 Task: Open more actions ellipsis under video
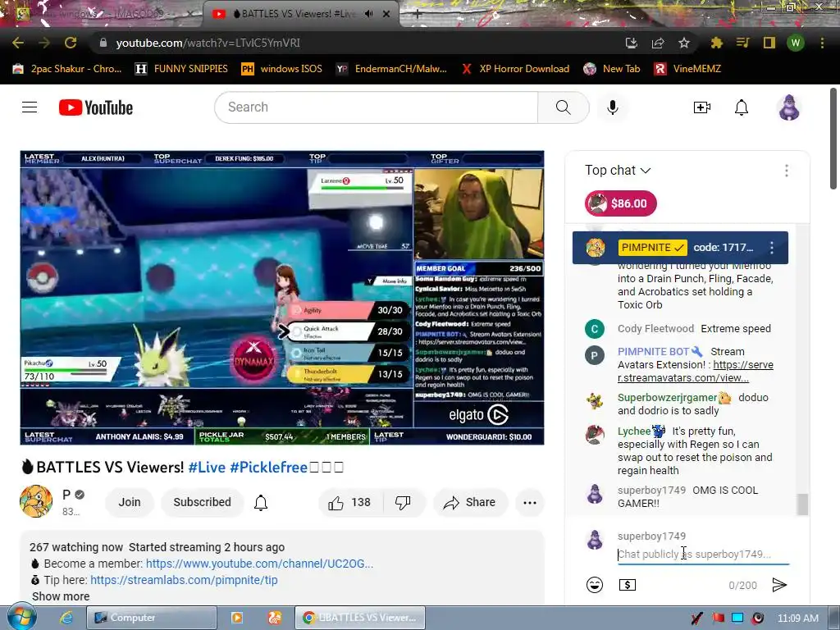coord(530,503)
